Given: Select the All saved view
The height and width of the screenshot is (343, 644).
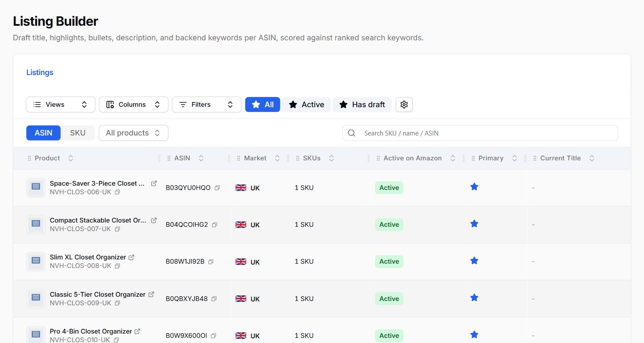Looking at the screenshot, I should [x=263, y=105].
